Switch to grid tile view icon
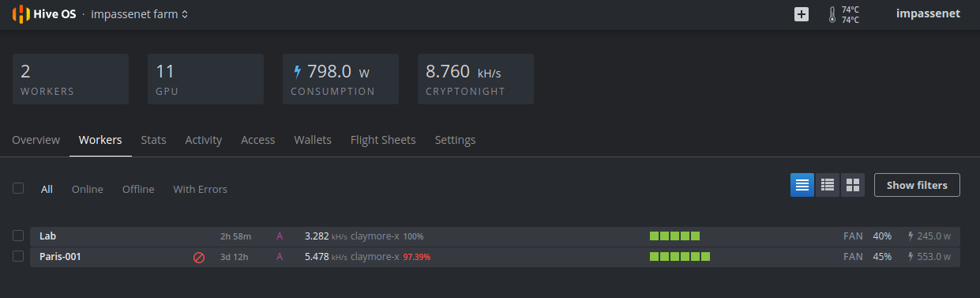The width and height of the screenshot is (980, 298). tap(853, 185)
